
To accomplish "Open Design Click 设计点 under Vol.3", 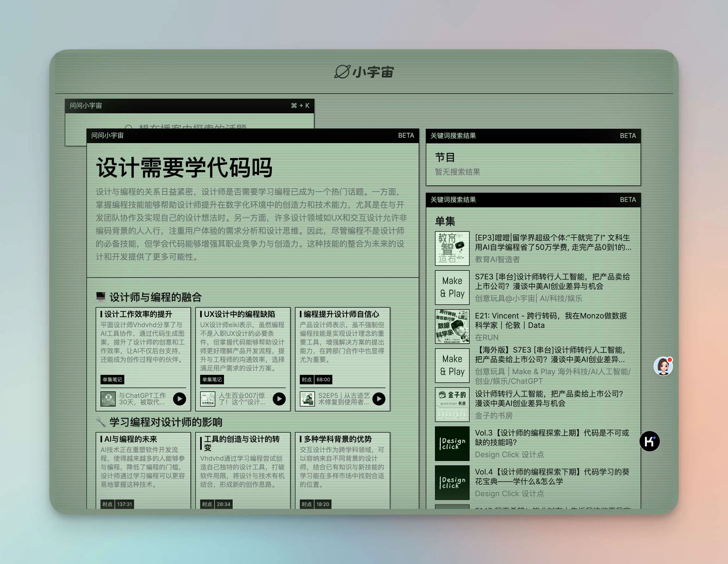I will pyautogui.click(x=509, y=454).
